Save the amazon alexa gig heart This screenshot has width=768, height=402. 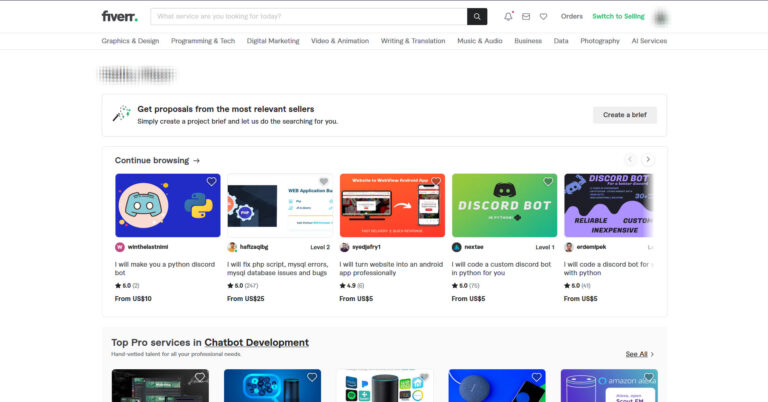648,377
